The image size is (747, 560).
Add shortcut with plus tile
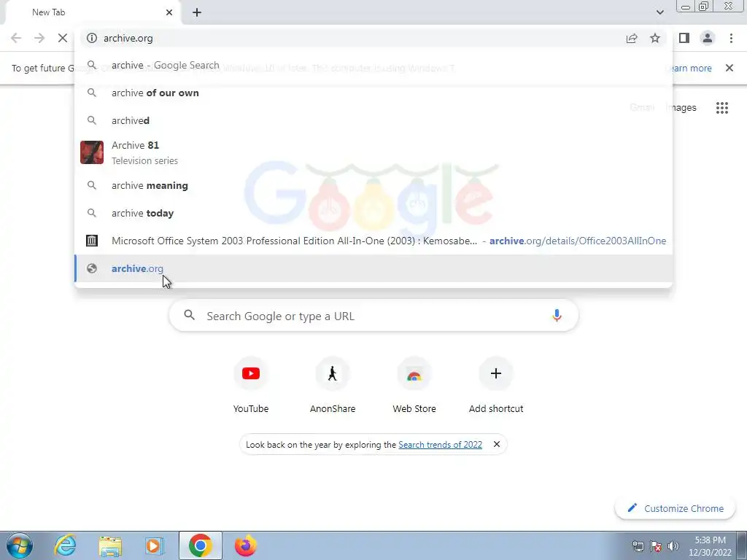tap(496, 386)
